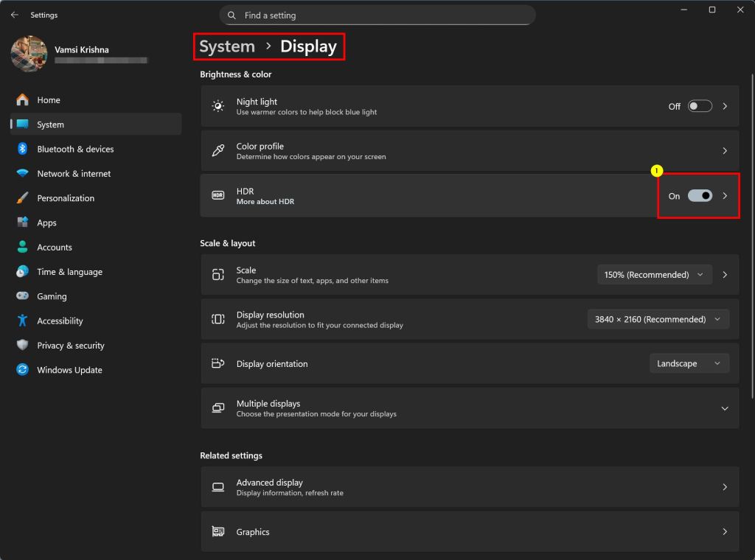The width and height of the screenshot is (755, 560).
Task: Open Time & language settings
Action: (x=96, y=271)
